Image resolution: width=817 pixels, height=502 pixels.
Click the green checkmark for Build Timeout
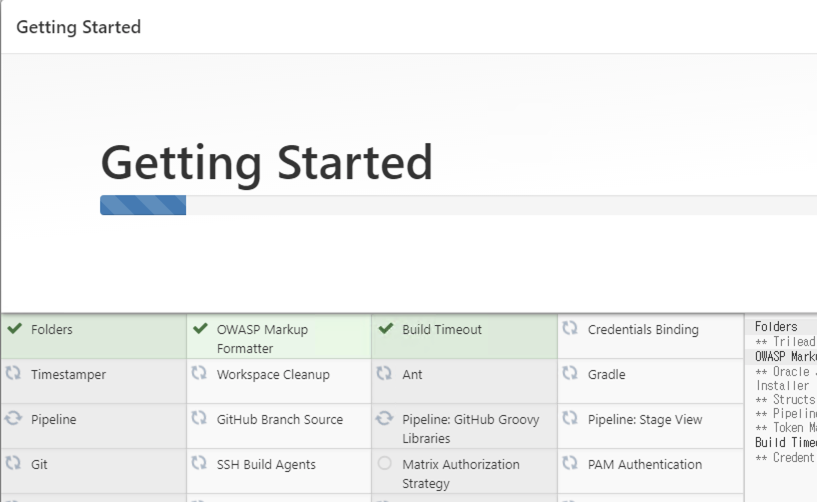coord(386,328)
